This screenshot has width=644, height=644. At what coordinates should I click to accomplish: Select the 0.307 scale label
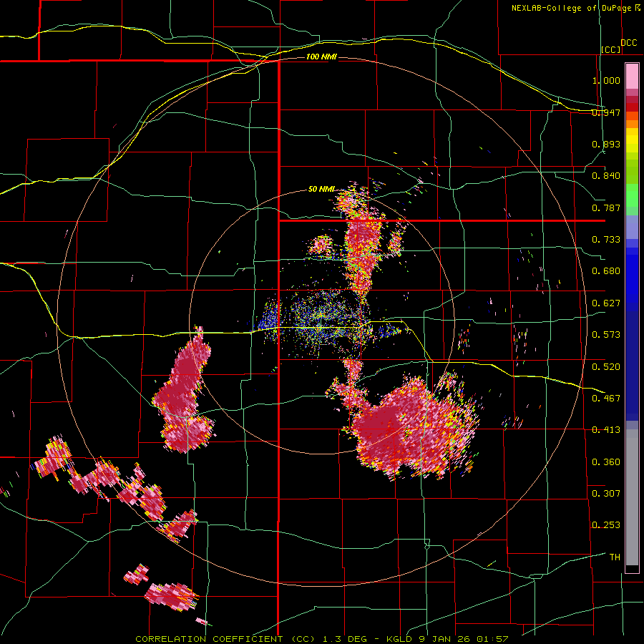[606, 493]
